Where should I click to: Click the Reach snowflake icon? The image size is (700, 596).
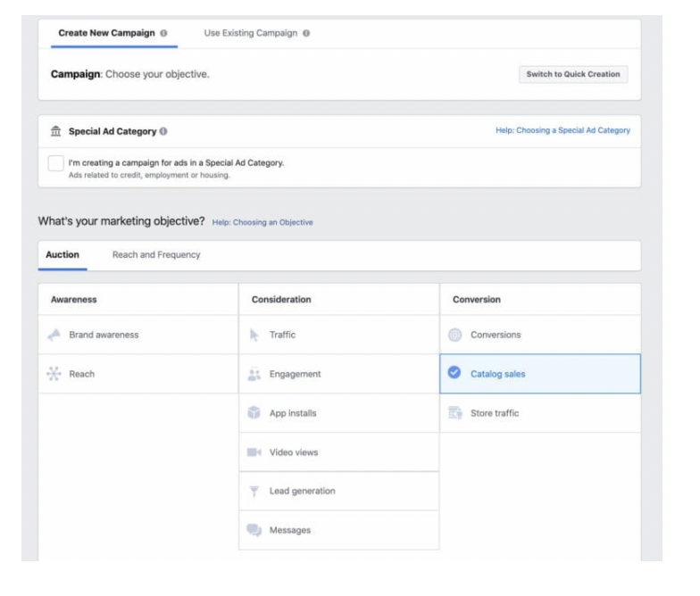(54, 374)
